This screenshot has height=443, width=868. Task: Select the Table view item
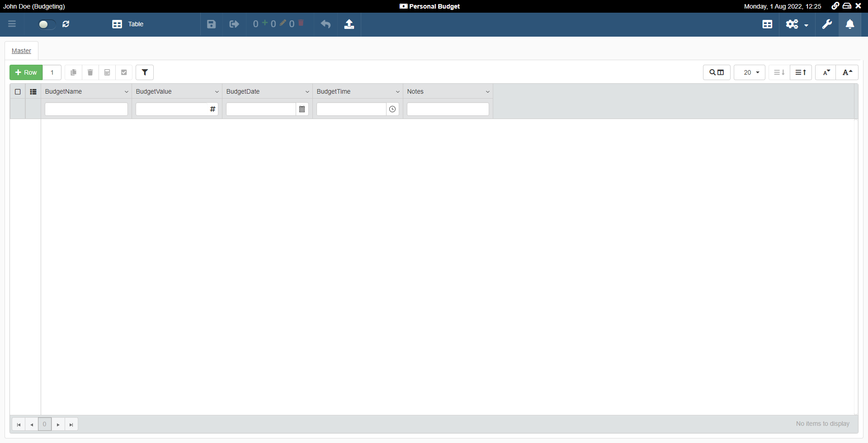pos(128,24)
